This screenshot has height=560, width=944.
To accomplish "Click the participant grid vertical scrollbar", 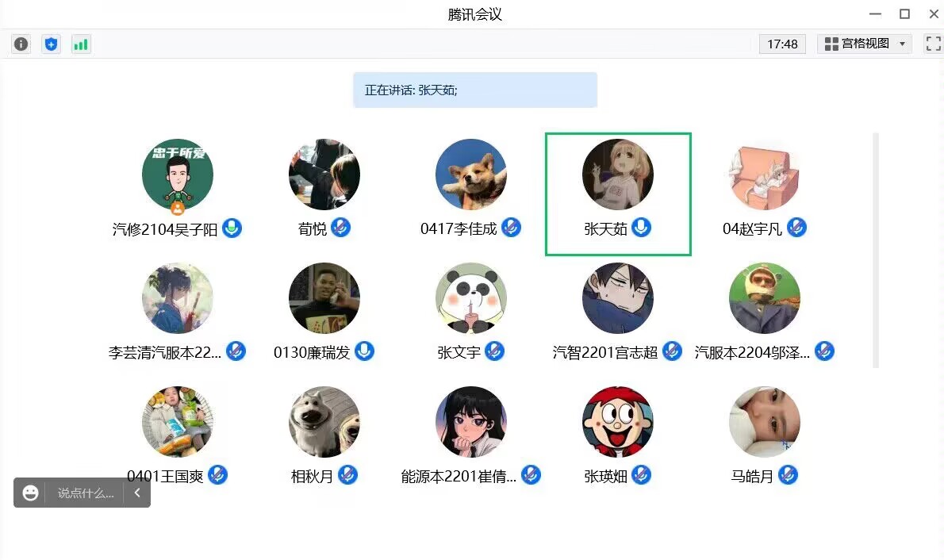I will [x=876, y=251].
